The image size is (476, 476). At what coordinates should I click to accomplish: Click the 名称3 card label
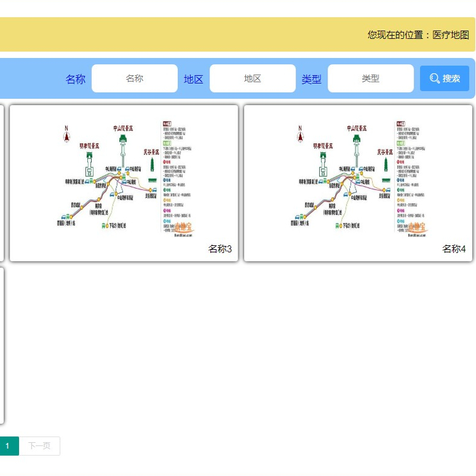[220, 249]
